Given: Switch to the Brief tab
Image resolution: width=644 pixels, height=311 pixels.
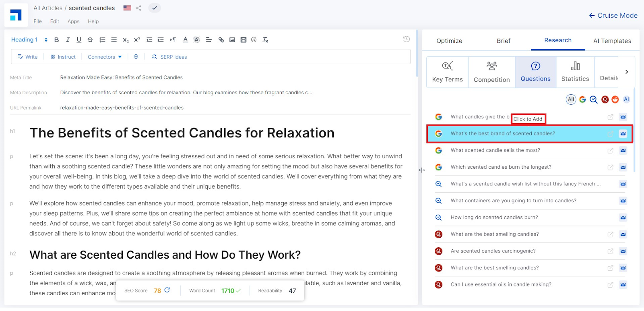Looking at the screenshot, I should point(504,41).
